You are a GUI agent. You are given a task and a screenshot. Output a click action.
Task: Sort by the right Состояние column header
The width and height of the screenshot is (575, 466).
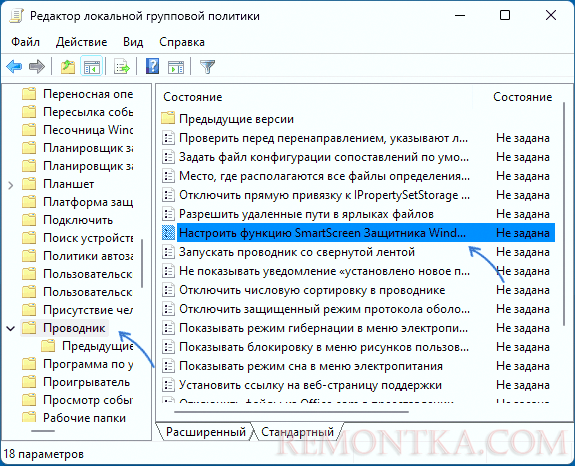pos(522,97)
